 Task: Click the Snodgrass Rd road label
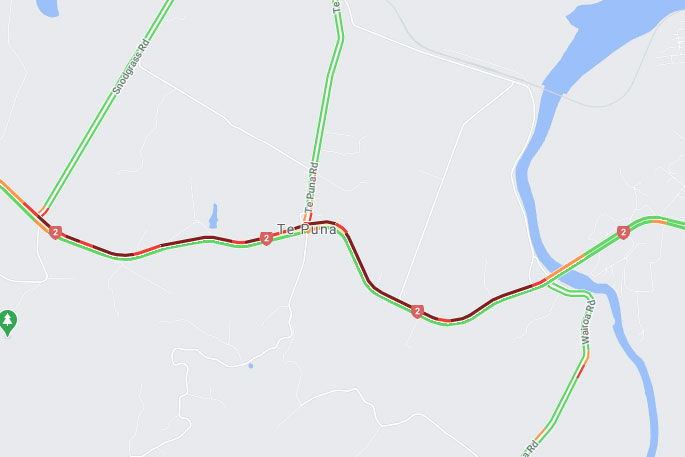pyautogui.click(x=131, y=66)
